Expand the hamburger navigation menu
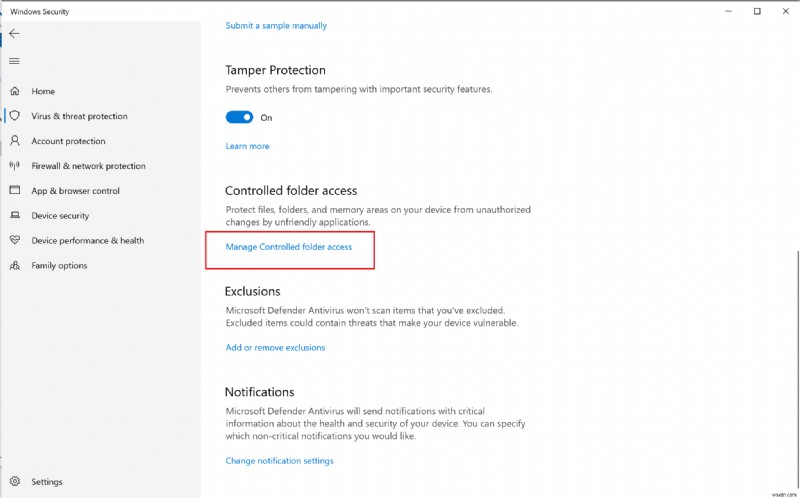Viewport: 800px width, 498px height. (x=14, y=61)
